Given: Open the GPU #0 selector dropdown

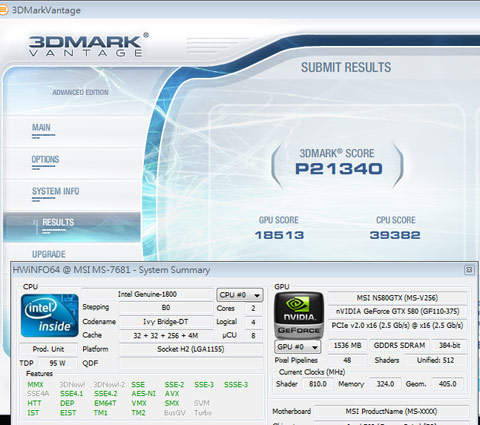Looking at the screenshot, I should pos(297,347).
